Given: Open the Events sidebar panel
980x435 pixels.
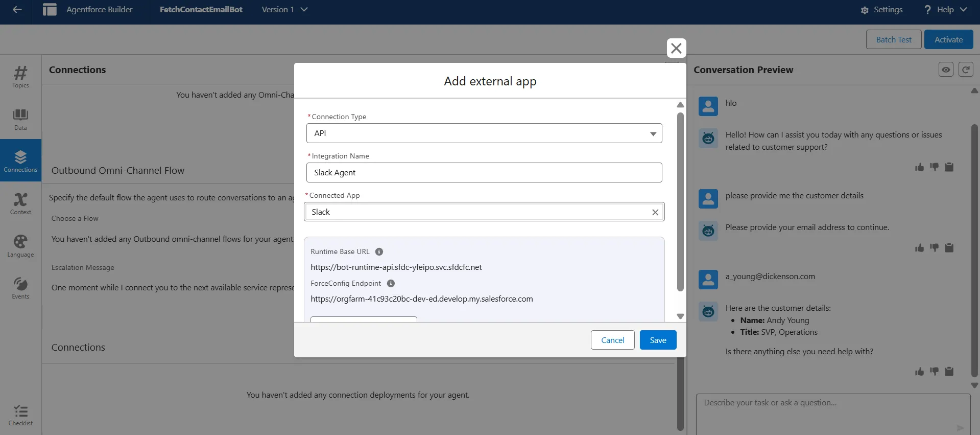Looking at the screenshot, I should [20, 288].
